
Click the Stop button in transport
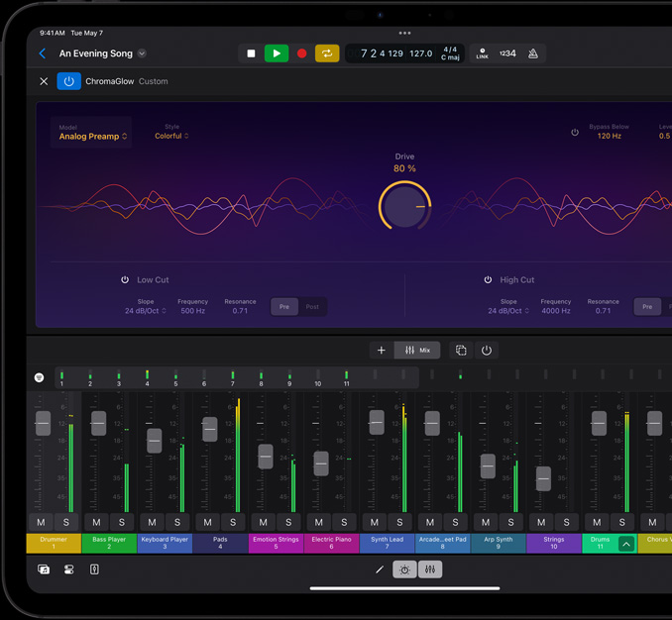(x=251, y=53)
